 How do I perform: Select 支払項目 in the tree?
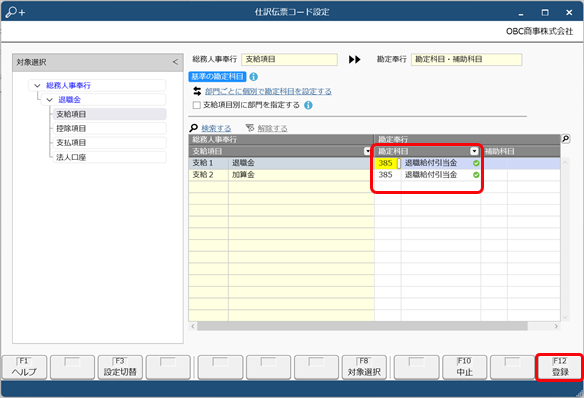[110, 143]
